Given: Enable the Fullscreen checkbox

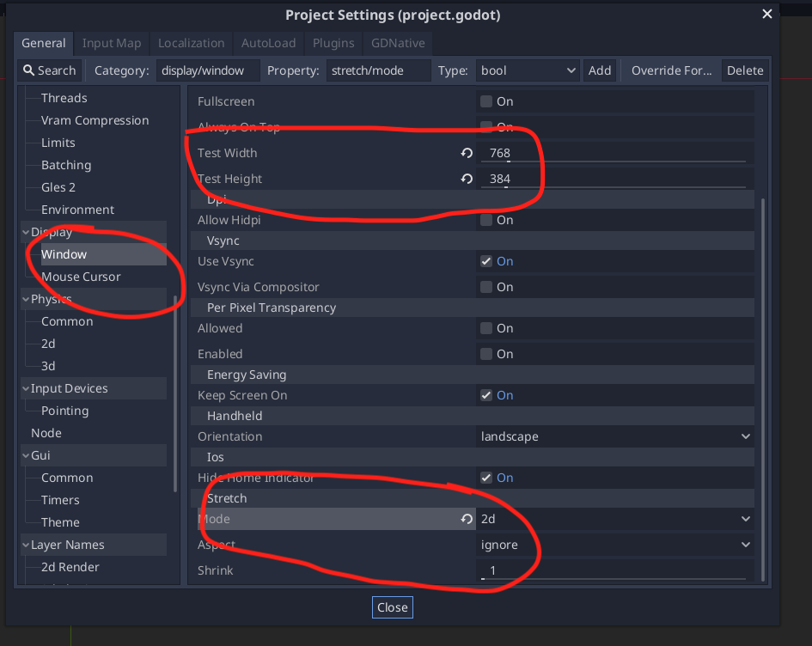Looking at the screenshot, I should pyautogui.click(x=485, y=101).
